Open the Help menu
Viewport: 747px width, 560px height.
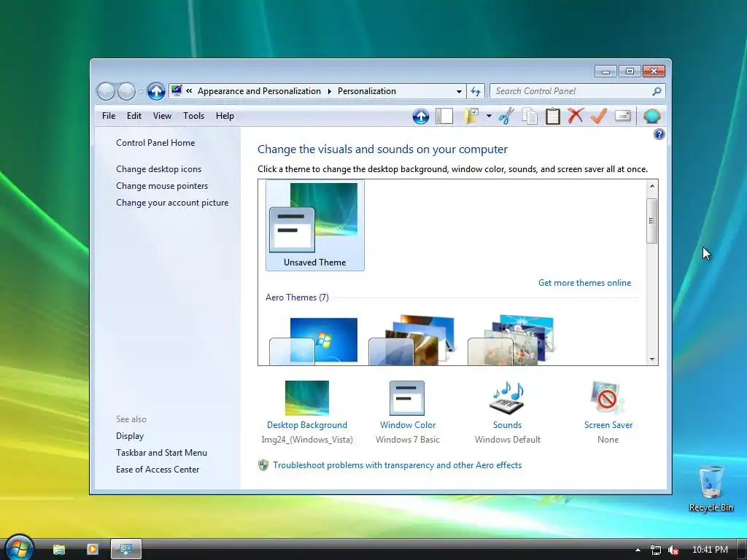[x=225, y=116]
